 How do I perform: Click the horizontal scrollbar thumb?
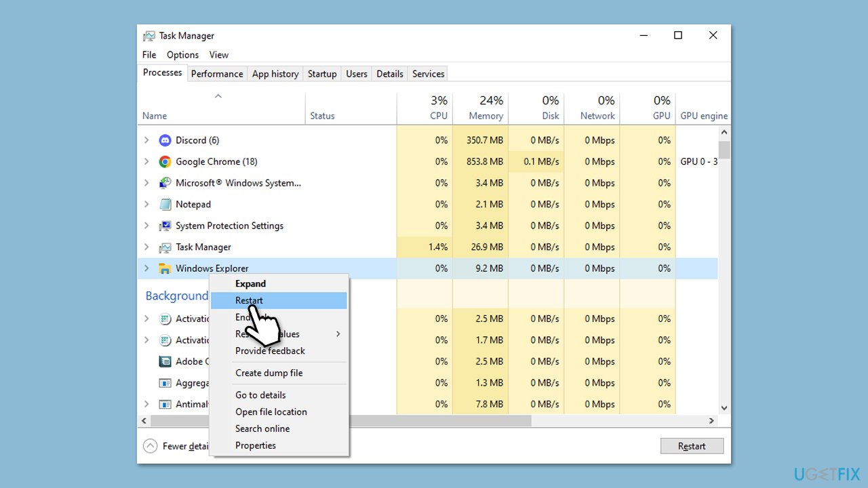point(341,421)
